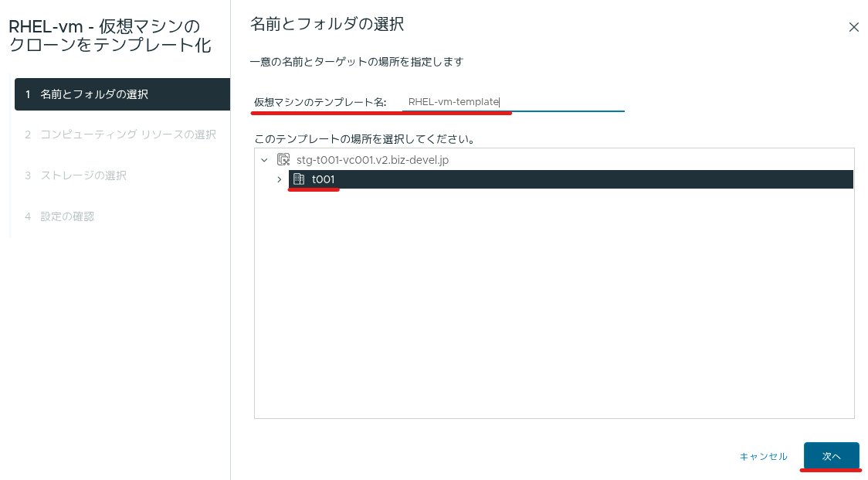Click the vCenter server icon
The height and width of the screenshot is (480, 868).
tap(283, 160)
